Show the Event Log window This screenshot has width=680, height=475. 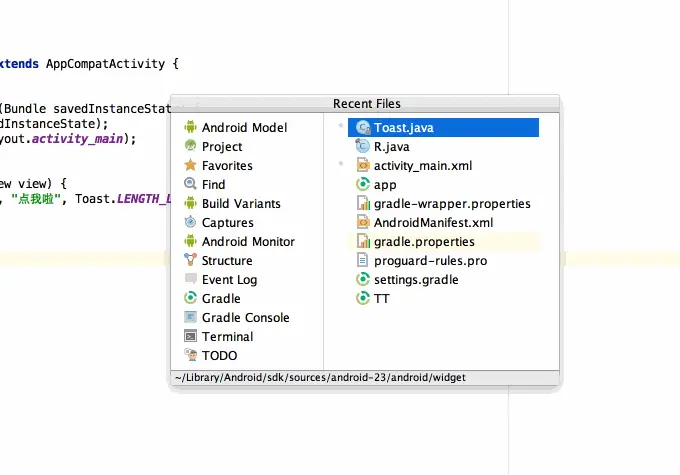click(220, 280)
